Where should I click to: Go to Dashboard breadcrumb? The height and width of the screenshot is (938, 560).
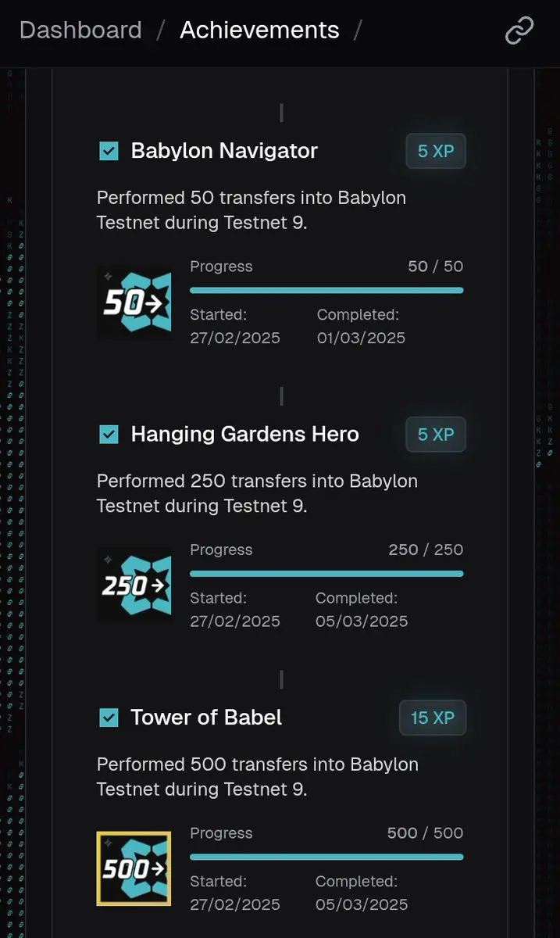pyautogui.click(x=80, y=30)
